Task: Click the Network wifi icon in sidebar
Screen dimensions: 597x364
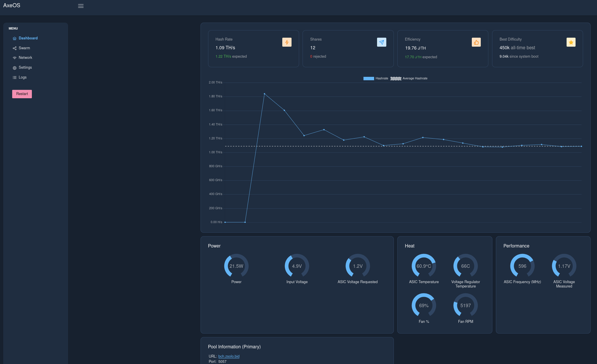Action: (14, 58)
